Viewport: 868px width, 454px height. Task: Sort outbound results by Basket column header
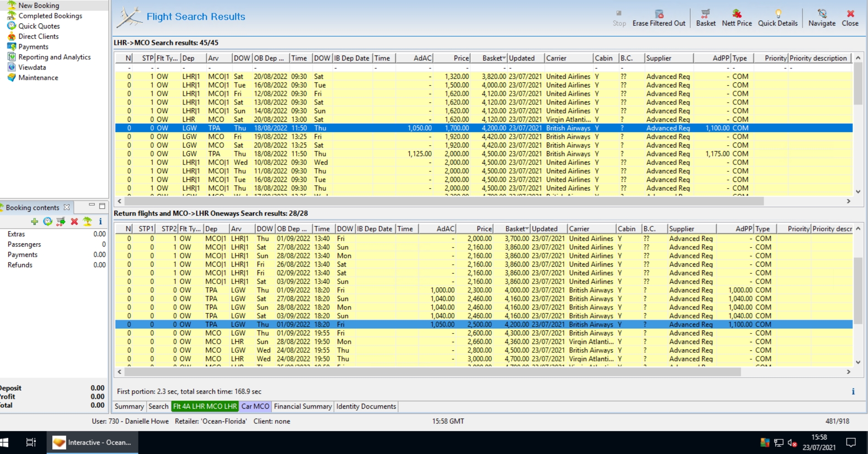[493, 58]
